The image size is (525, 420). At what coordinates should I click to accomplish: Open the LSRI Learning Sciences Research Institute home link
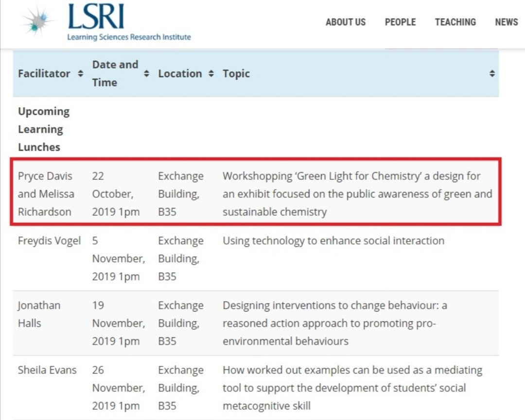[x=129, y=22]
